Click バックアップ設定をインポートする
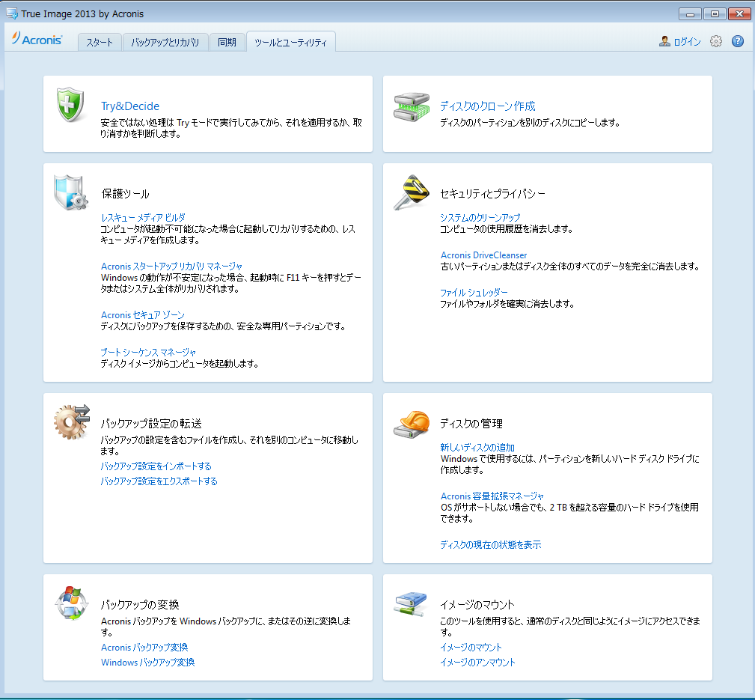Viewport: 755px width, 700px height. tap(156, 466)
